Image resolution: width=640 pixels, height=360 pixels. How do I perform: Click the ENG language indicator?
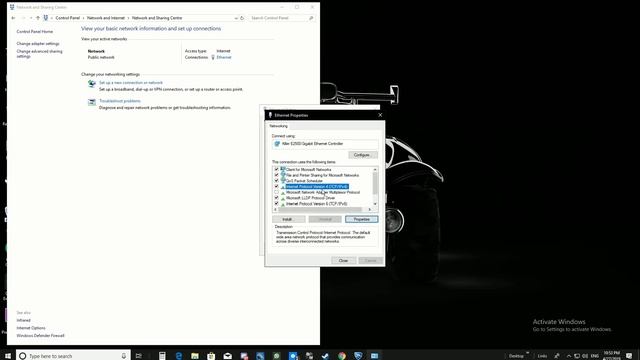(595, 356)
